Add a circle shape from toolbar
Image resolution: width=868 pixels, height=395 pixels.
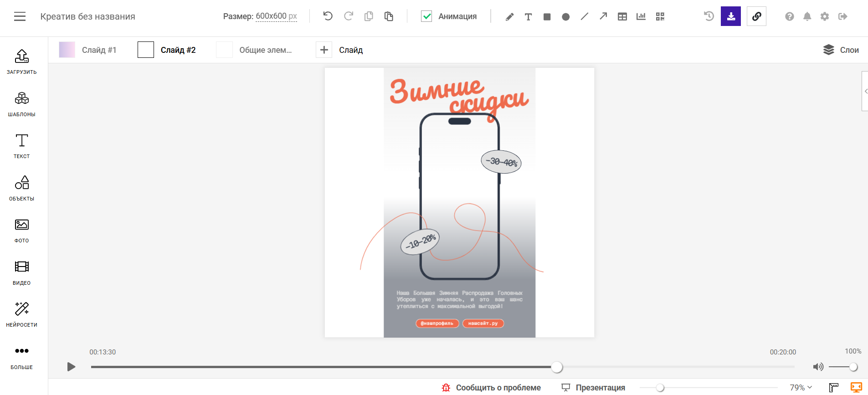(565, 17)
